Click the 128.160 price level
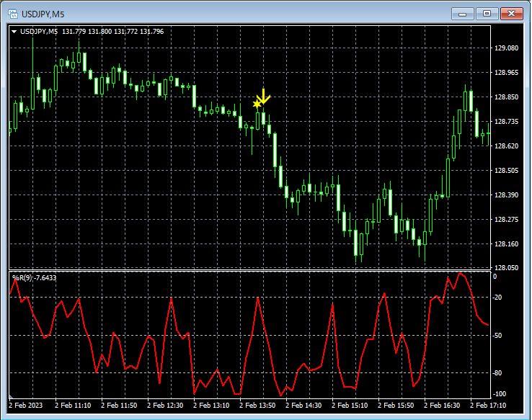The height and width of the screenshot is (420, 532). [506, 243]
